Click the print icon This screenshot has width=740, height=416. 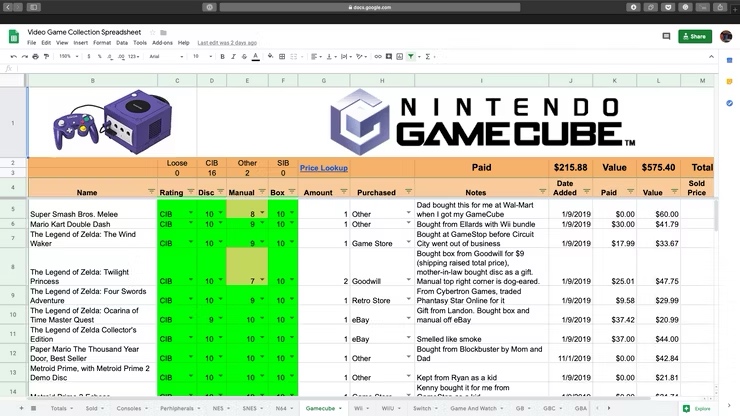tap(36, 57)
